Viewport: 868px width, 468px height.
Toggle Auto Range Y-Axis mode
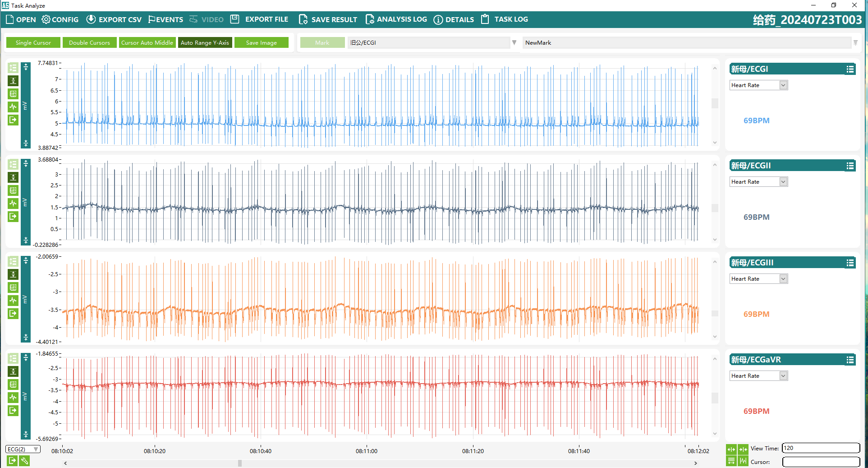tap(205, 42)
